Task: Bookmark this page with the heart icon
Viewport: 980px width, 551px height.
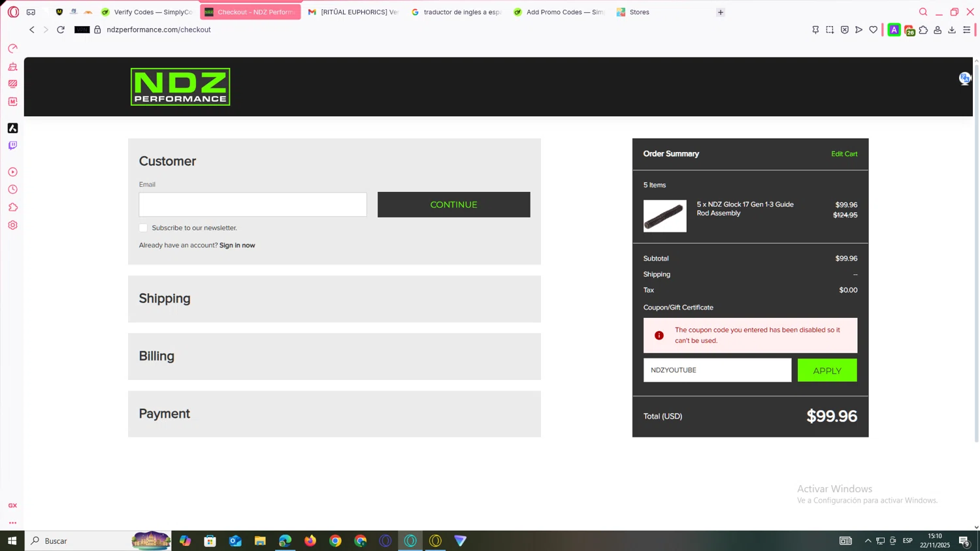Action: pyautogui.click(x=874, y=29)
